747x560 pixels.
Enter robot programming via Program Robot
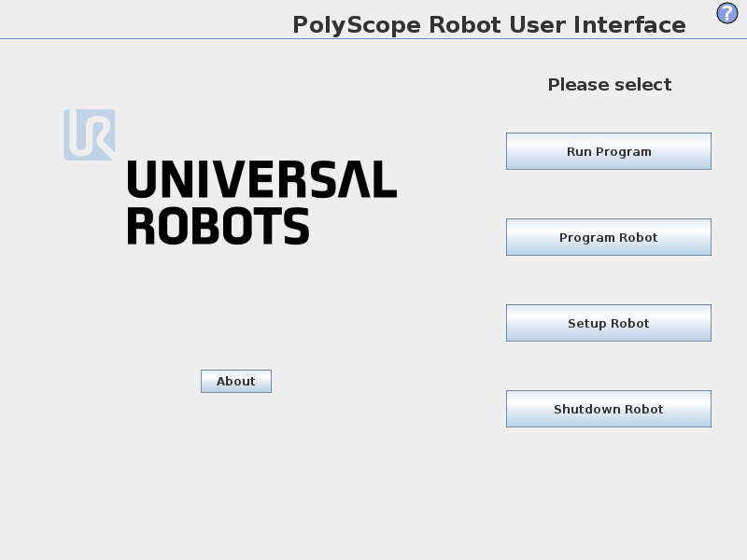(x=608, y=237)
